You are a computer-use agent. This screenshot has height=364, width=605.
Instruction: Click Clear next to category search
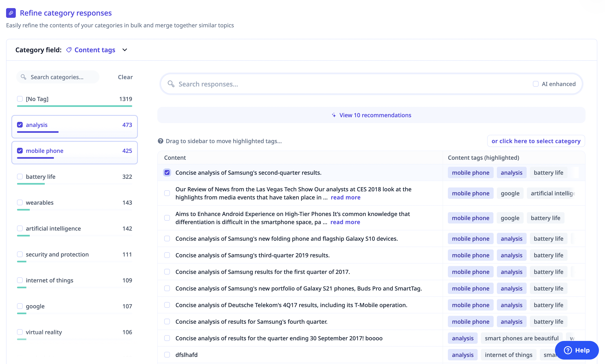[125, 77]
